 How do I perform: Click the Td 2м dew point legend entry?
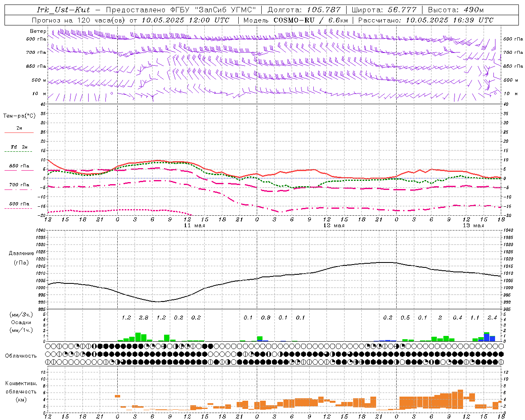click(x=19, y=149)
